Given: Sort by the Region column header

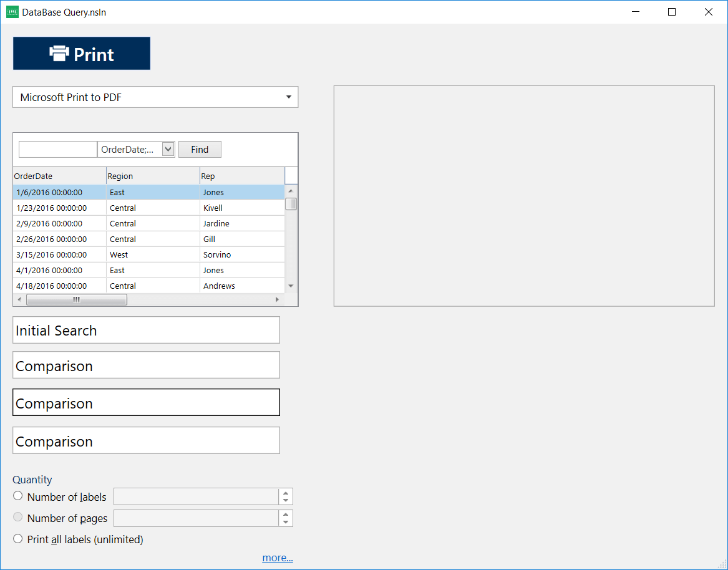Looking at the screenshot, I should point(153,176).
